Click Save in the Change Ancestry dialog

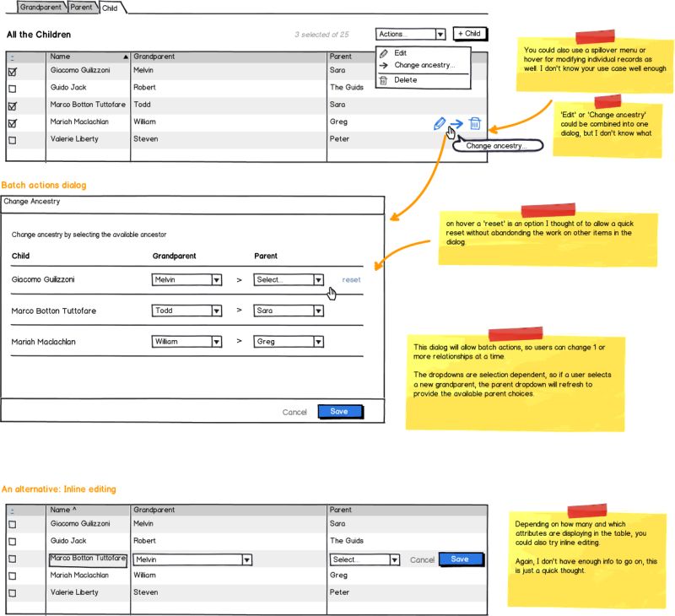click(340, 410)
